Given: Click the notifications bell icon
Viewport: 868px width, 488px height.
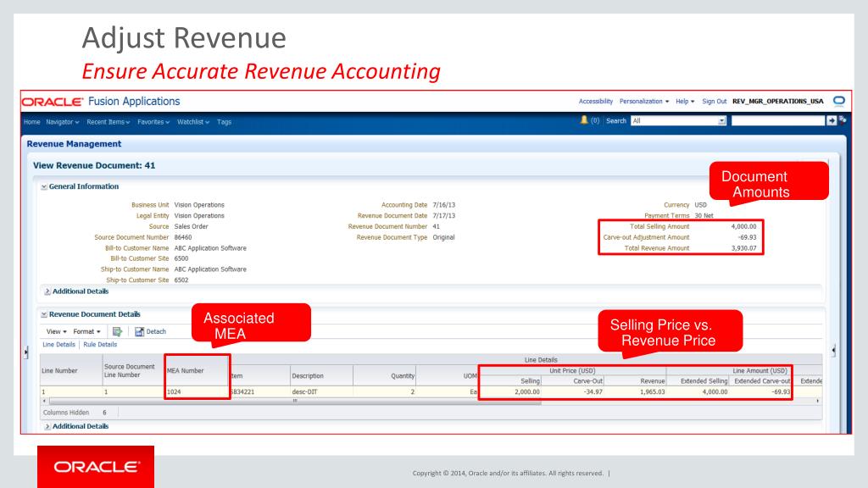Looking at the screenshot, I should (x=583, y=120).
